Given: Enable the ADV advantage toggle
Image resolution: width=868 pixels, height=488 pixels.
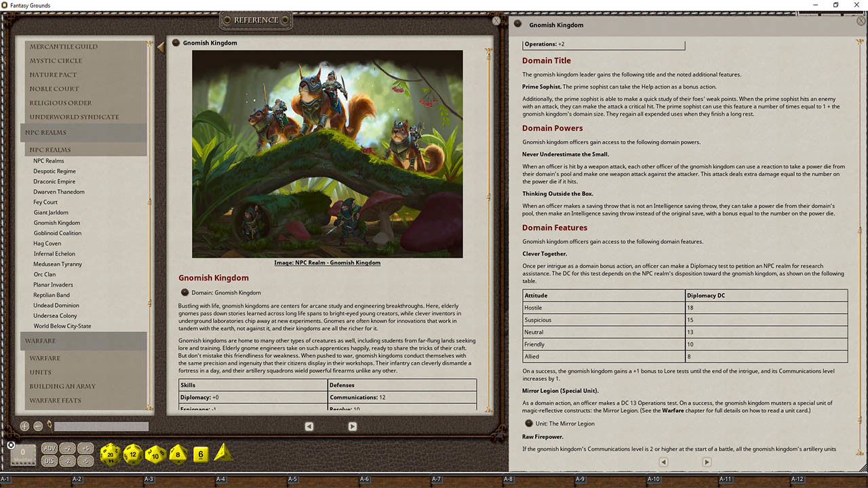Looking at the screenshot, I should click(50, 448).
